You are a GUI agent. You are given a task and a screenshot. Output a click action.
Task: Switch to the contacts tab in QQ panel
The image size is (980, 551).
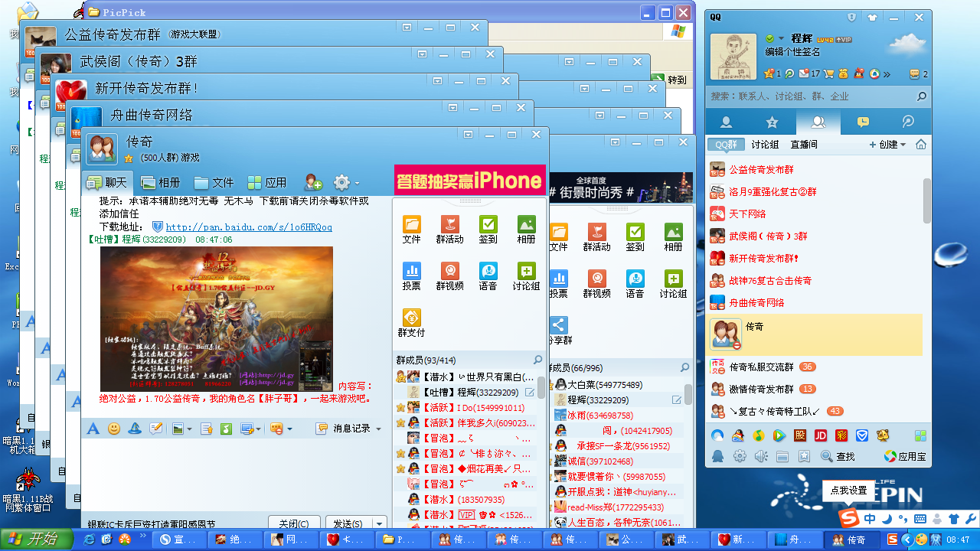727,122
